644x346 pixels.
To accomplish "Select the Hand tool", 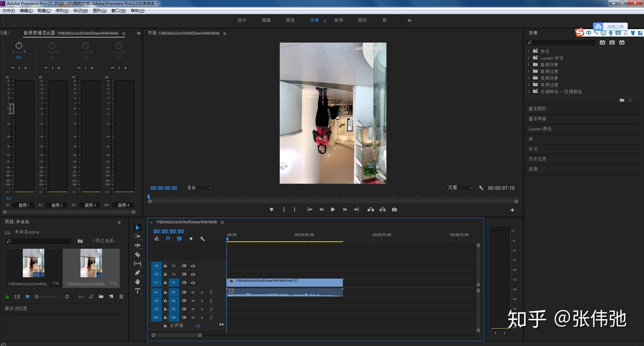I will 138,282.
